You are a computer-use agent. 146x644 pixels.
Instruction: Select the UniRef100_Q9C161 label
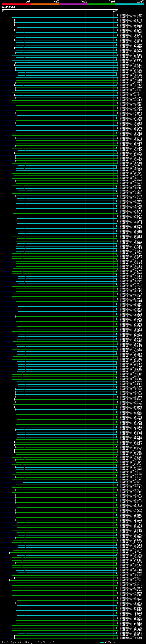[131, 32]
